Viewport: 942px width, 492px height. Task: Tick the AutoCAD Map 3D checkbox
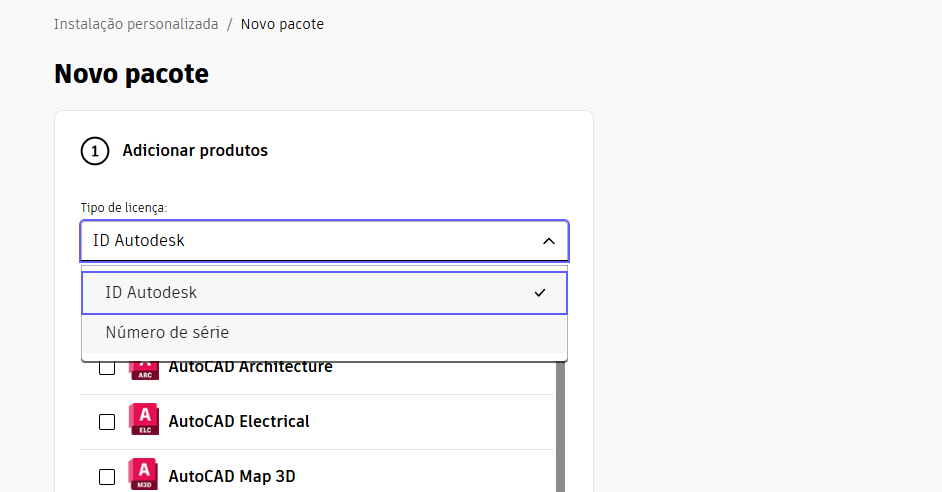pyautogui.click(x=107, y=476)
